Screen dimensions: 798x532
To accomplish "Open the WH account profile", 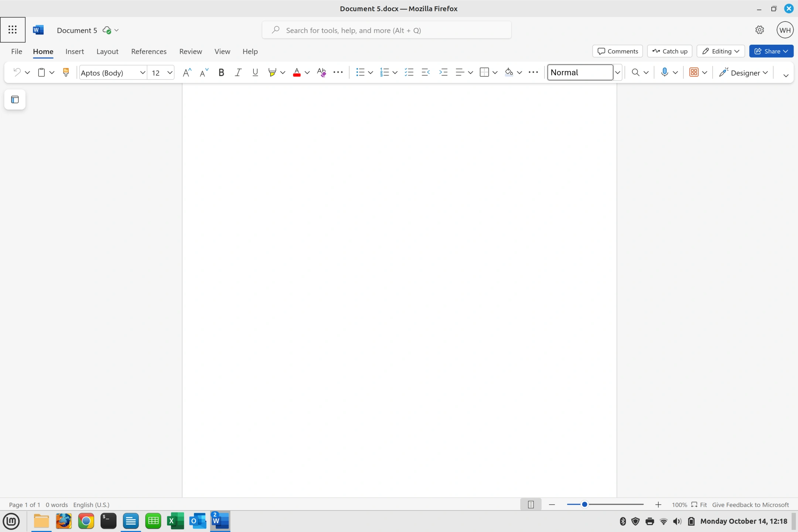I will coord(785,30).
